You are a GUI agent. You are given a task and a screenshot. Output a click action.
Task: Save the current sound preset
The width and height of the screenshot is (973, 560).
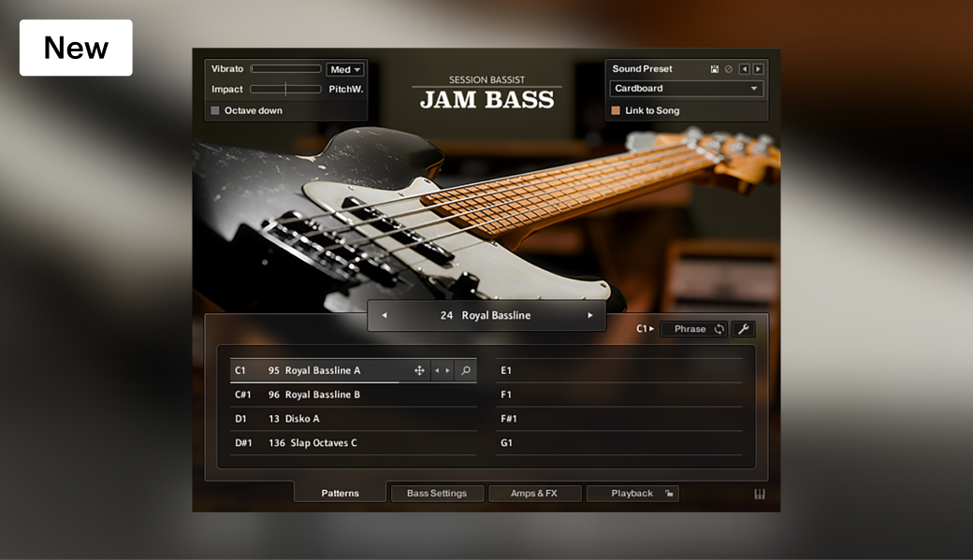click(714, 69)
